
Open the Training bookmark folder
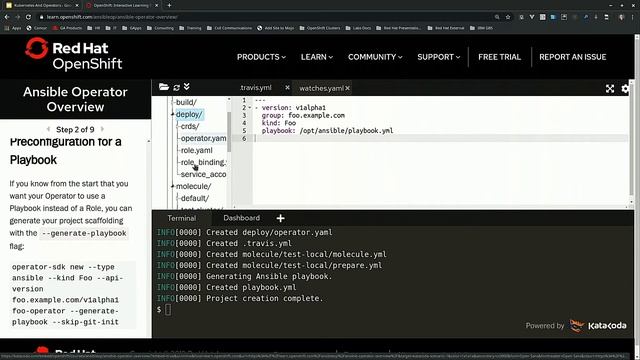[x=190, y=28]
